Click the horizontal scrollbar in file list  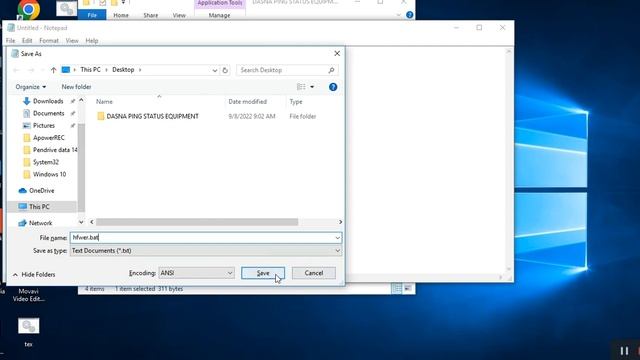click(x=197, y=222)
